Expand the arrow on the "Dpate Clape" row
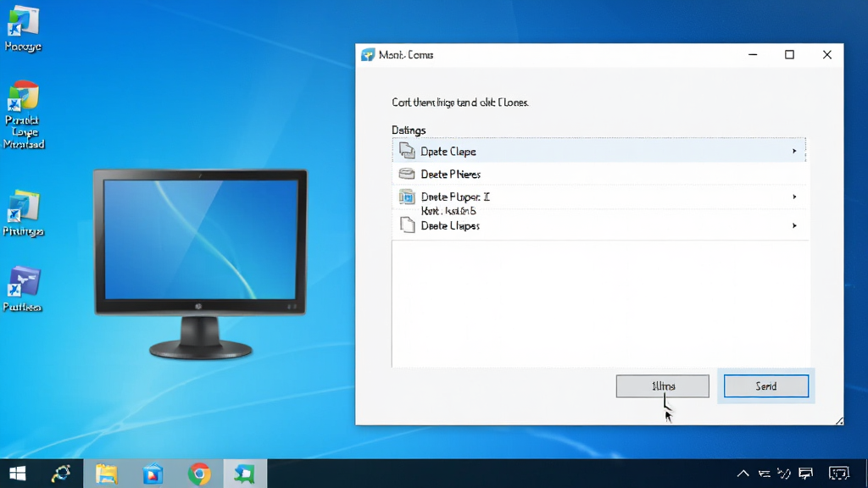This screenshot has width=868, height=488. pos(794,151)
